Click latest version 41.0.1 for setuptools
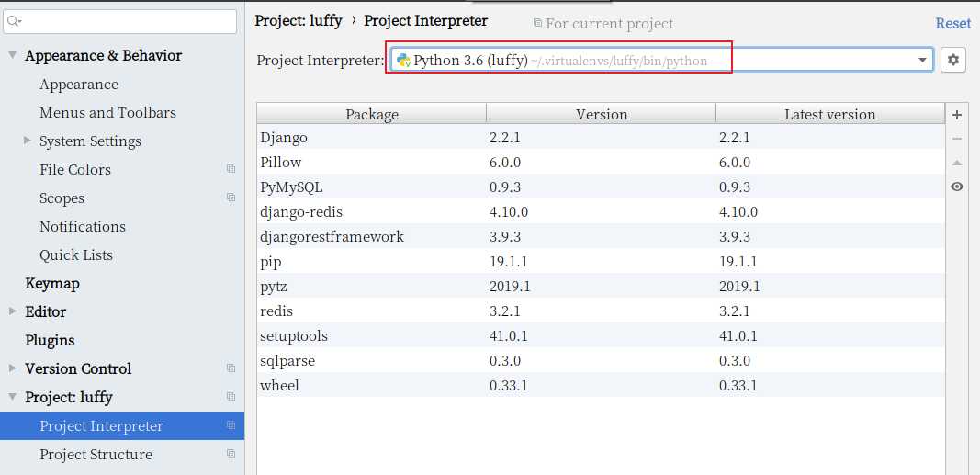 click(x=738, y=335)
